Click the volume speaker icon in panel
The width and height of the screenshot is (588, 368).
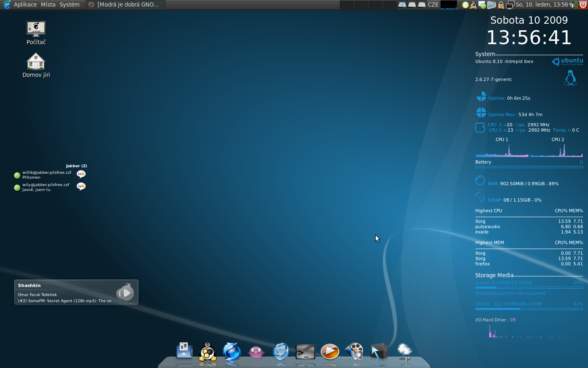click(574, 5)
